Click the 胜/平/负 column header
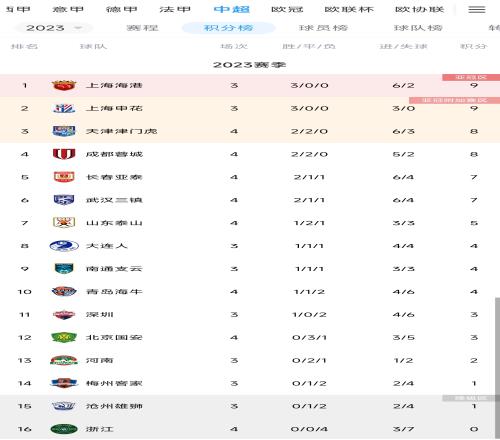The height and width of the screenshot is (440, 500). [309, 46]
